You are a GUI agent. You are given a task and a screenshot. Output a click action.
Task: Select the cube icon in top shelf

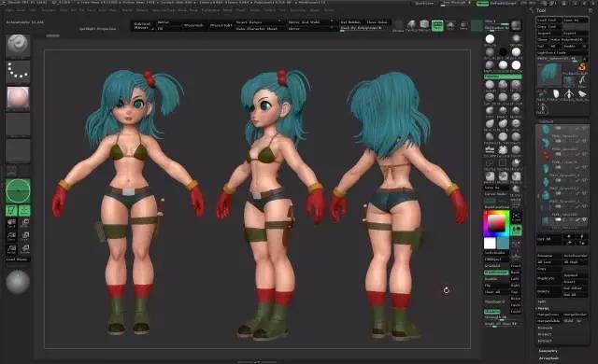[x=424, y=25]
